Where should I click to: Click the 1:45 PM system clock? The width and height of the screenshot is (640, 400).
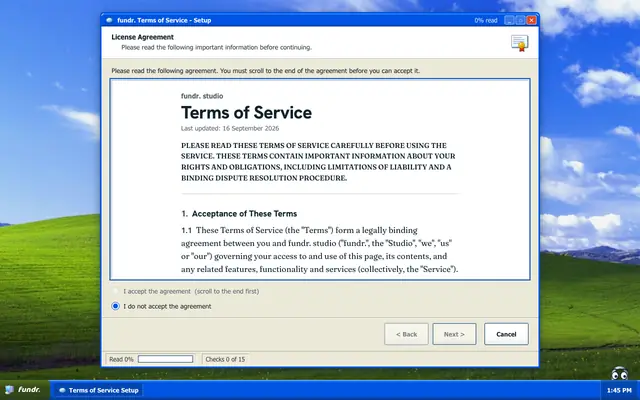click(619, 390)
